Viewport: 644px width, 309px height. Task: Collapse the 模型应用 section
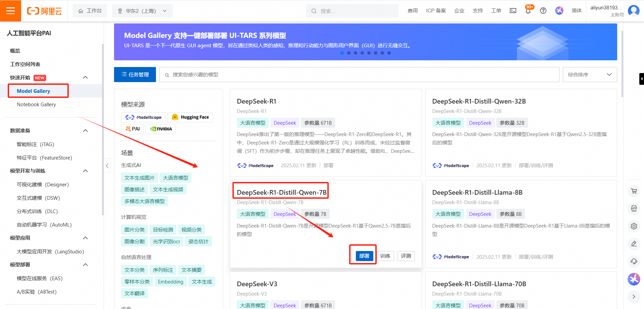[x=86, y=238]
